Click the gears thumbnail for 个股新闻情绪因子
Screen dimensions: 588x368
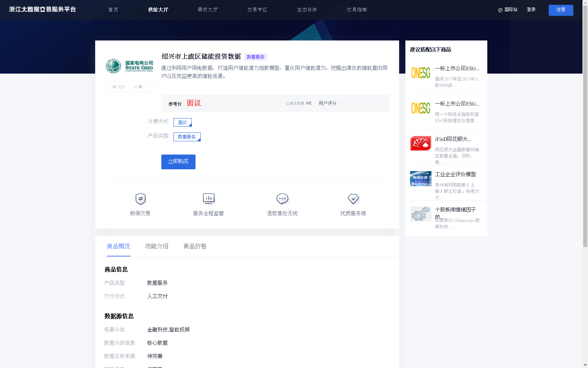point(421,214)
